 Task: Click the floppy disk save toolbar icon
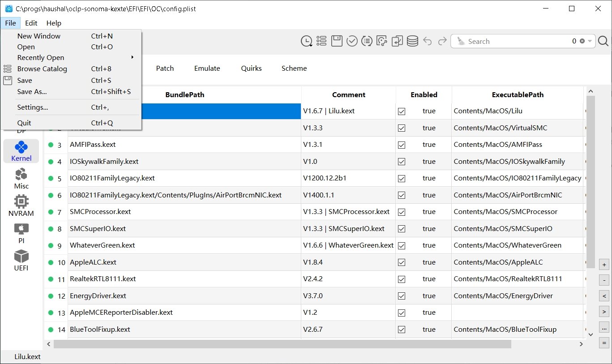pyautogui.click(x=337, y=41)
